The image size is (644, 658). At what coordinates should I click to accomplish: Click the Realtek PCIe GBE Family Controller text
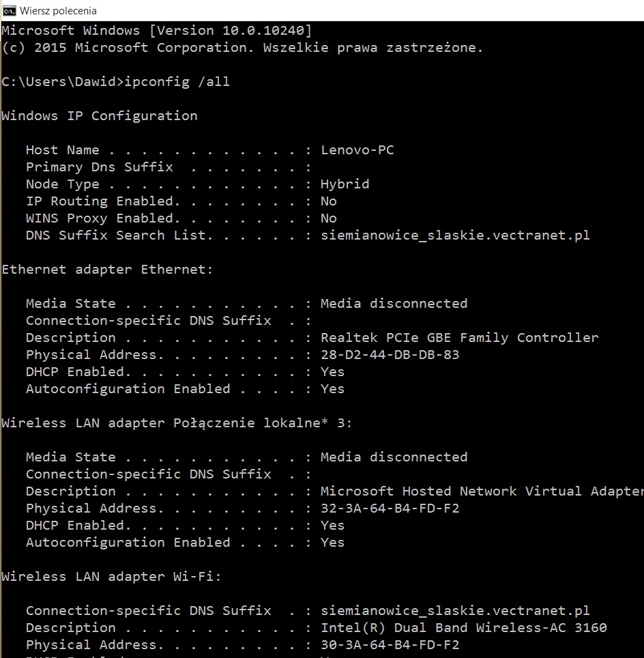(459, 338)
